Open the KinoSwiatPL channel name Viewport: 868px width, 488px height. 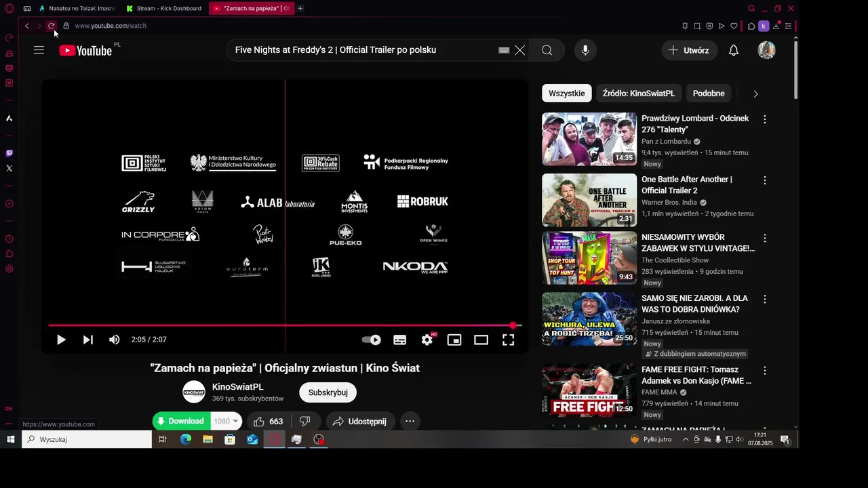coord(237,386)
